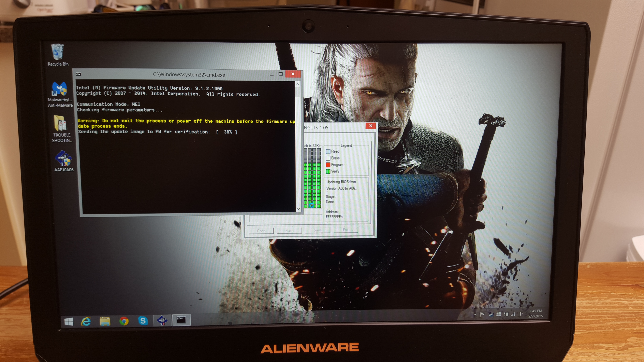This screenshot has width=644, height=362.
Task: Click the green Verify legend swatch
Action: tap(328, 171)
